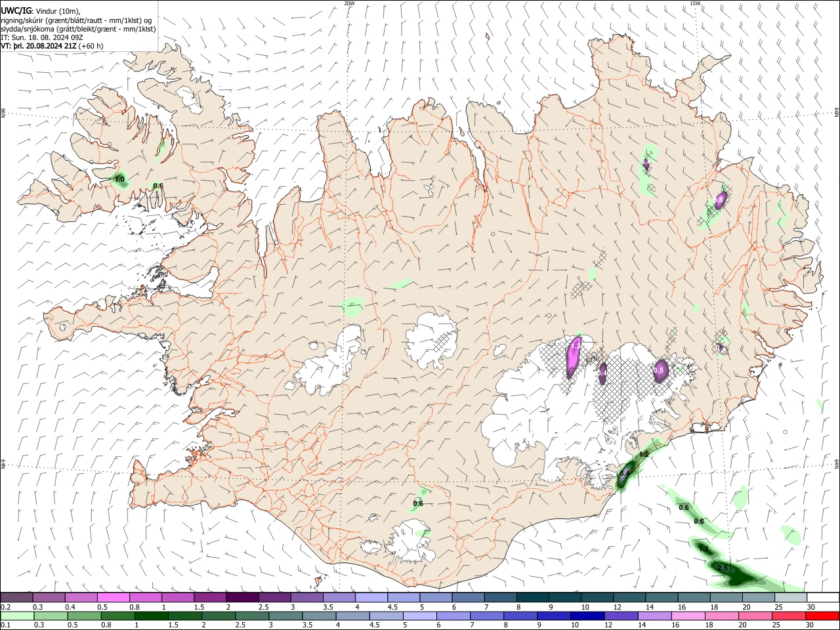Select the darkest green swatch between 1 and 1.5
Image resolution: width=840 pixels, height=630 pixels.
(x=150, y=616)
